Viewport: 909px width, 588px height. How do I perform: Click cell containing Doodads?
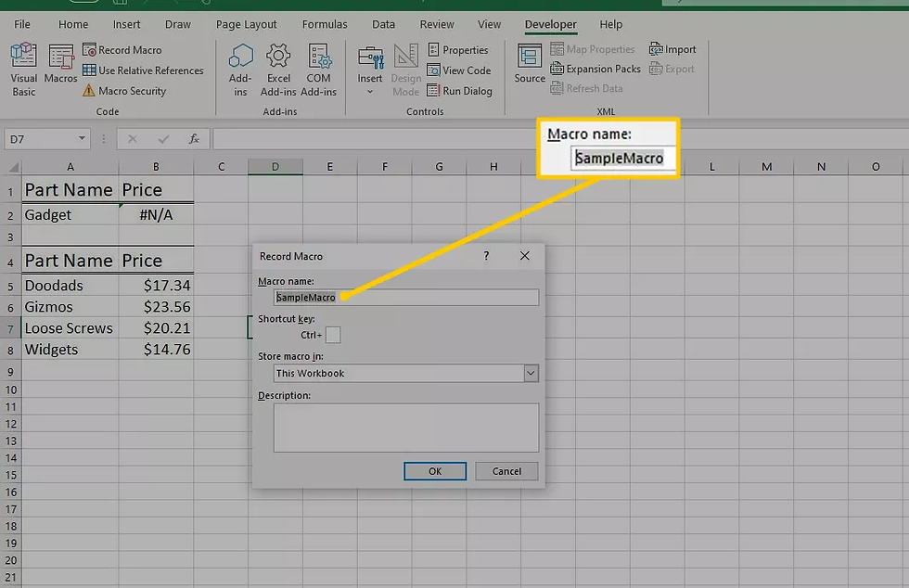coord(70,286)
